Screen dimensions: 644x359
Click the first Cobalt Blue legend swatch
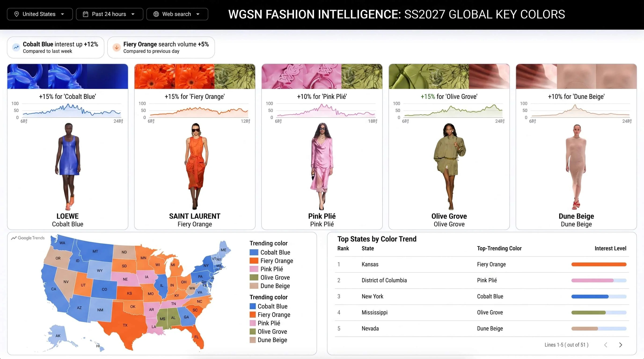pyautogui.click(x=254, y=252)
